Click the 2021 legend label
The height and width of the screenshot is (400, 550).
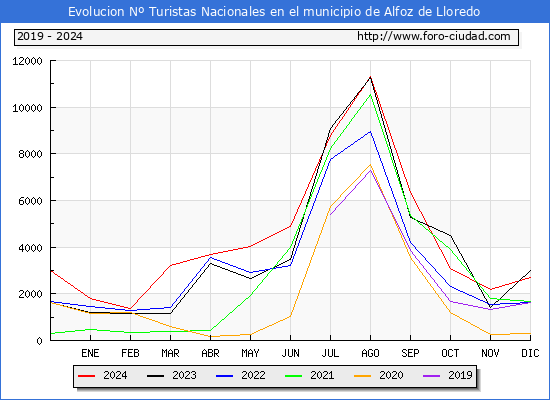[322, 375]
